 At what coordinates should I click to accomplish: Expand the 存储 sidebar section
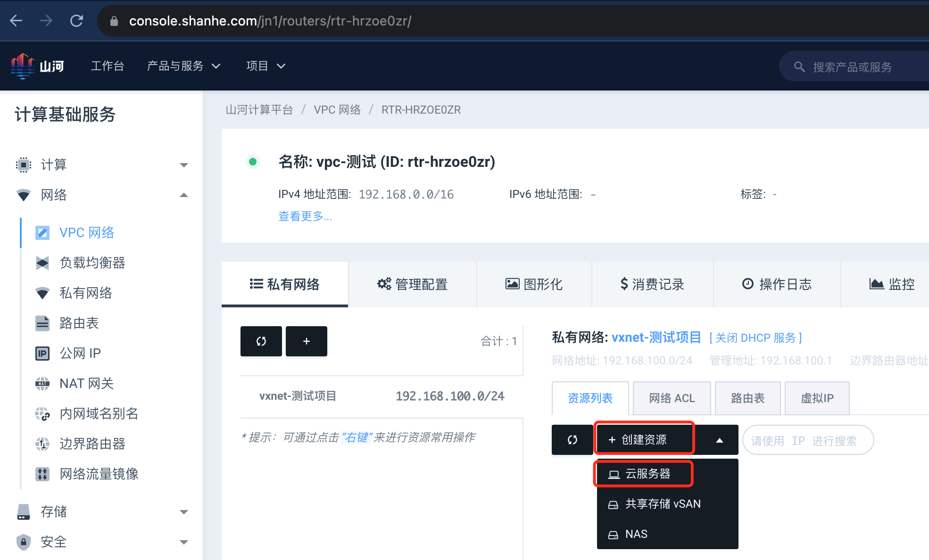(x=184, y=512)
